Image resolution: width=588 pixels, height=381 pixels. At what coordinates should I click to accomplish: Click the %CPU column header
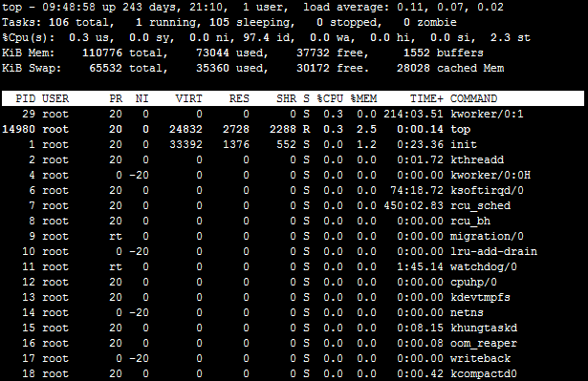[x=330, y=98]
